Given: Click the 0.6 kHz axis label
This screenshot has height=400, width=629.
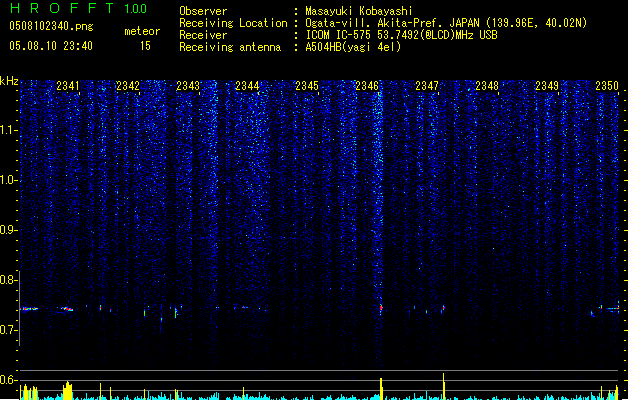Looking at the screenshot, I should click(x=8, y=380).
